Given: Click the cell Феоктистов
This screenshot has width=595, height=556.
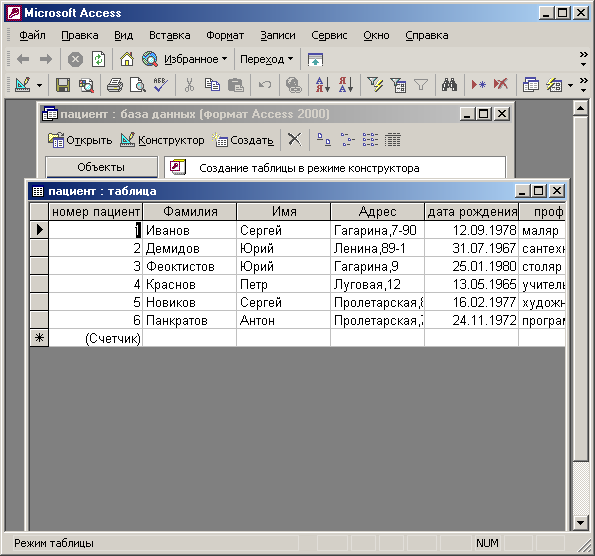Looking at the screenshot, I should [189, 266].
